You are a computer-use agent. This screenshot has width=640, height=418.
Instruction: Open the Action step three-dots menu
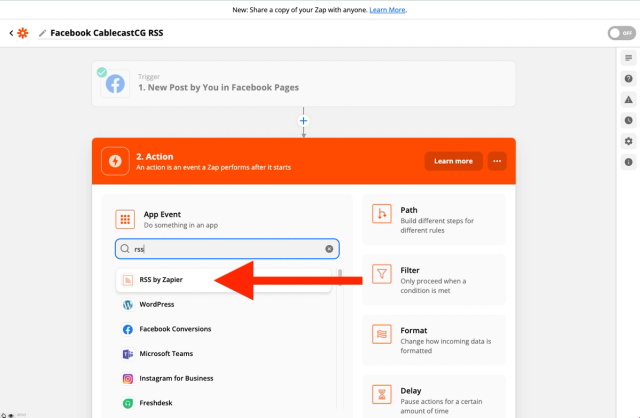coord(497,161)
